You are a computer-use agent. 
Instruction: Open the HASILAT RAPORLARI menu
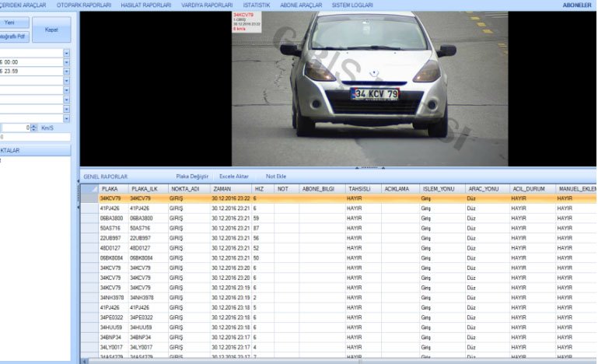(x=145, y=5)
